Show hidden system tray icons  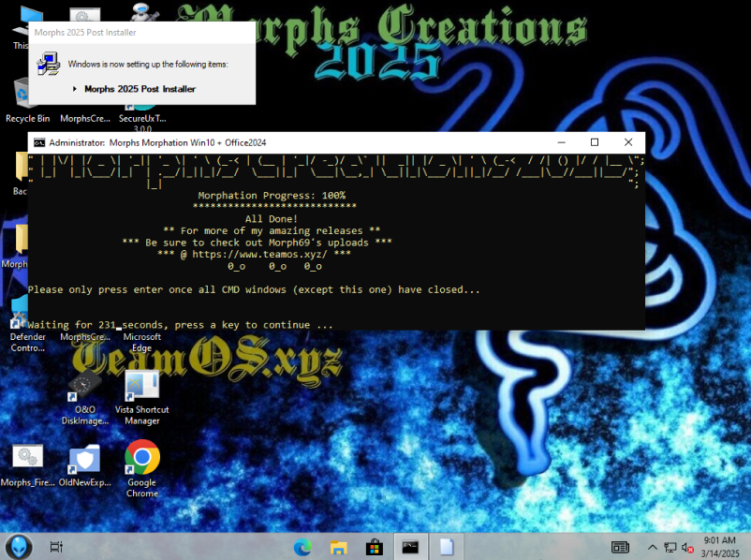coord(652,547)
